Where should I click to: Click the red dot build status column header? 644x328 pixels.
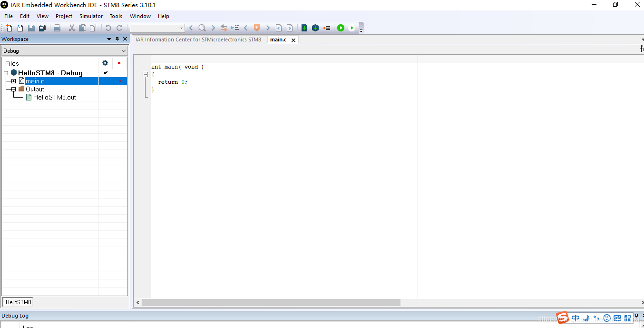119,63
